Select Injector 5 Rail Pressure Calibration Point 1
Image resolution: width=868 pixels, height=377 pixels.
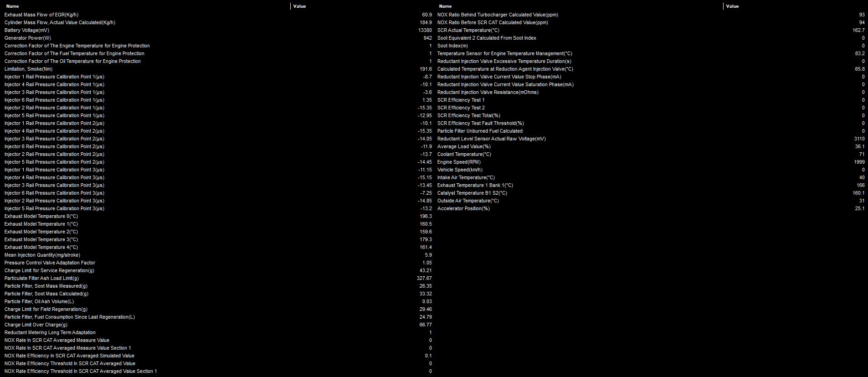pos(218,115)
